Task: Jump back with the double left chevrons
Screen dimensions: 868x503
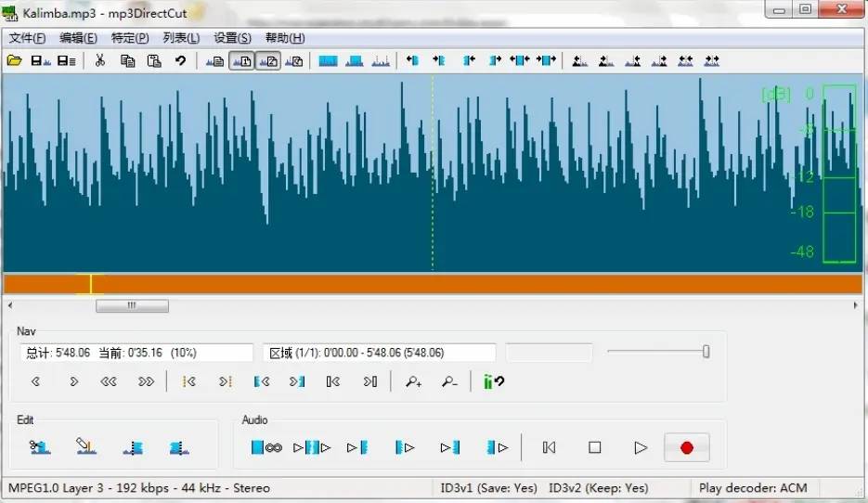Action: (x=109, y=381)
